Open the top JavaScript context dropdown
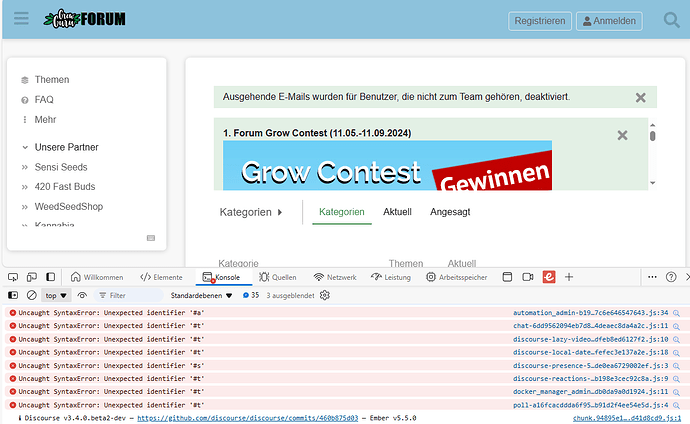 (x=56, y=296)
